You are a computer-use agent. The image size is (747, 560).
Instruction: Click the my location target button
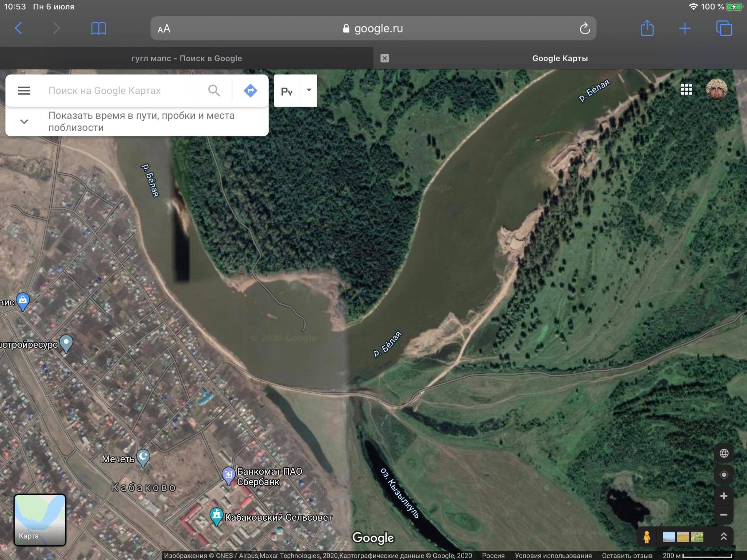click(x=724, y=475)
